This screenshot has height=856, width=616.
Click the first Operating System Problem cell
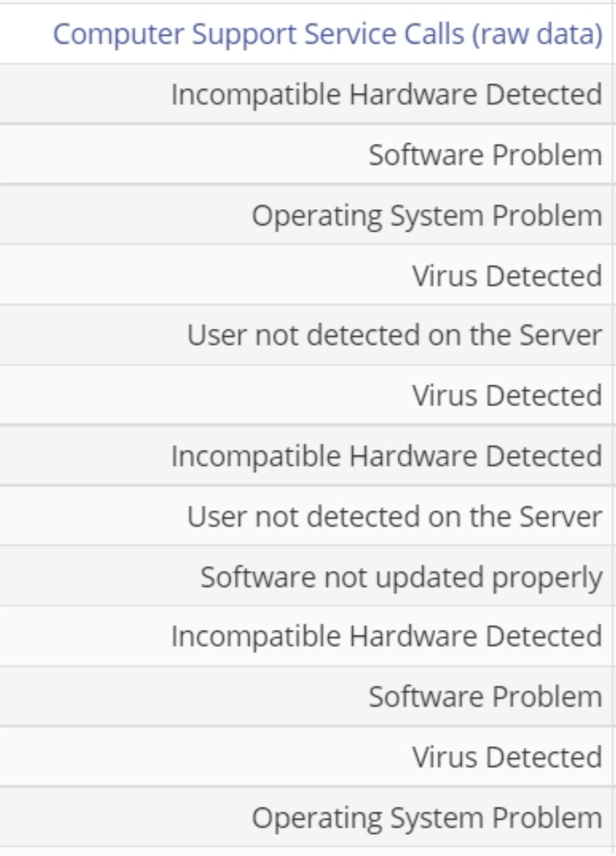pos(306,214)
